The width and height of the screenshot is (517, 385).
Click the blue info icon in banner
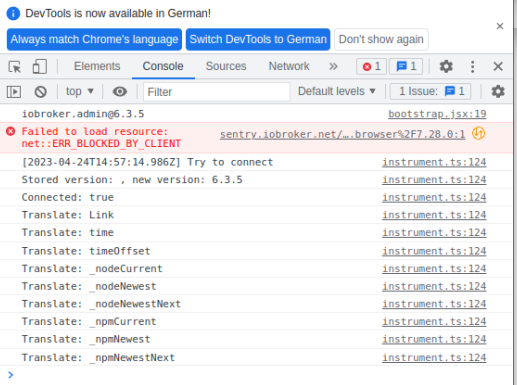tap(13, 13)
